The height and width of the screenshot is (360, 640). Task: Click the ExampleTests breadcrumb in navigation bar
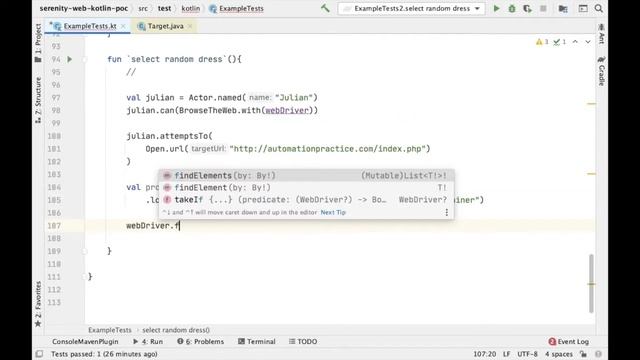pyautogui.click(x=236, y=8)
